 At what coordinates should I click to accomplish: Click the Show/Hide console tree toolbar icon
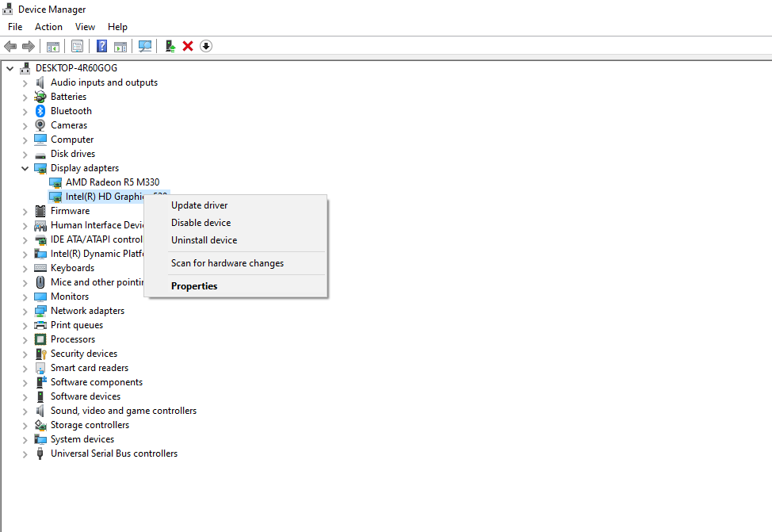(x=52, y=46)
